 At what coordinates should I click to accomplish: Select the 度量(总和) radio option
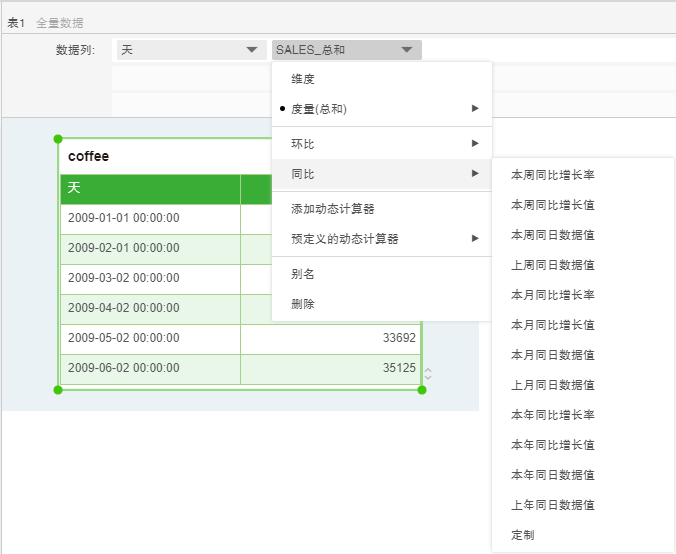pos(319,109)
